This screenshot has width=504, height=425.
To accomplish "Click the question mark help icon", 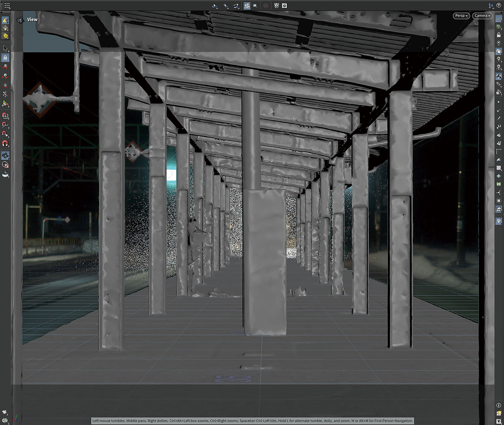I will (x=498, y=5).
